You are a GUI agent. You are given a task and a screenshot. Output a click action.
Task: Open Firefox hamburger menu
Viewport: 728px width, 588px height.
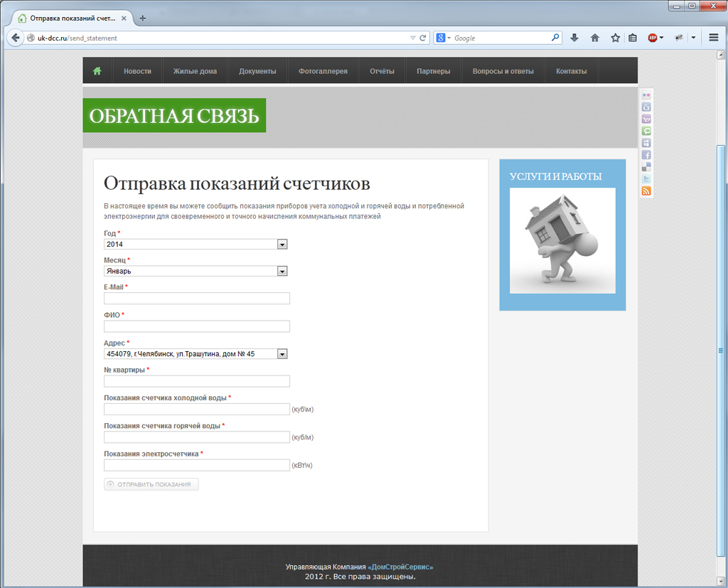pyautogui.click(x=714, y=38)
